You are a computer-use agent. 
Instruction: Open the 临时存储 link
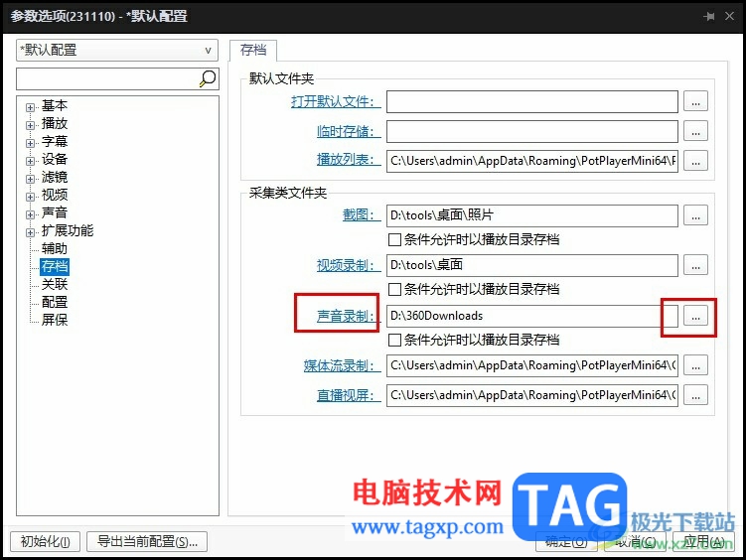pyautogui.click(x=349, y=131)
